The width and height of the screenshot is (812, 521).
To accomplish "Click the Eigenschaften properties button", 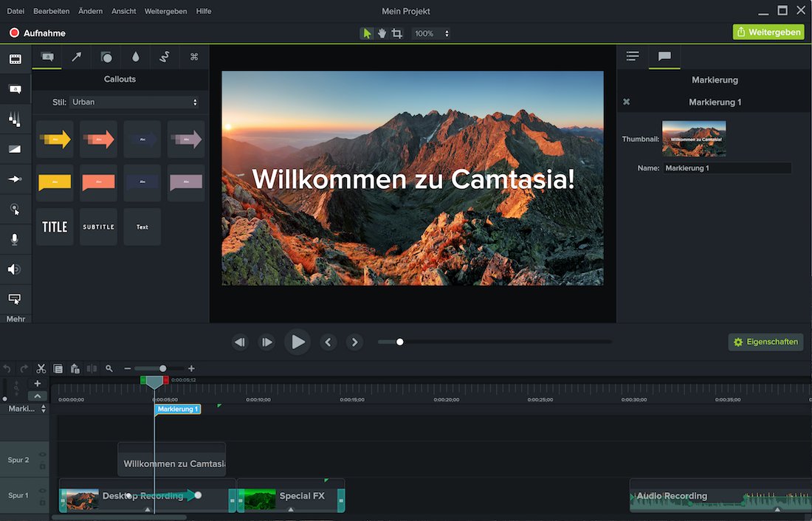I will coord(765,342).
